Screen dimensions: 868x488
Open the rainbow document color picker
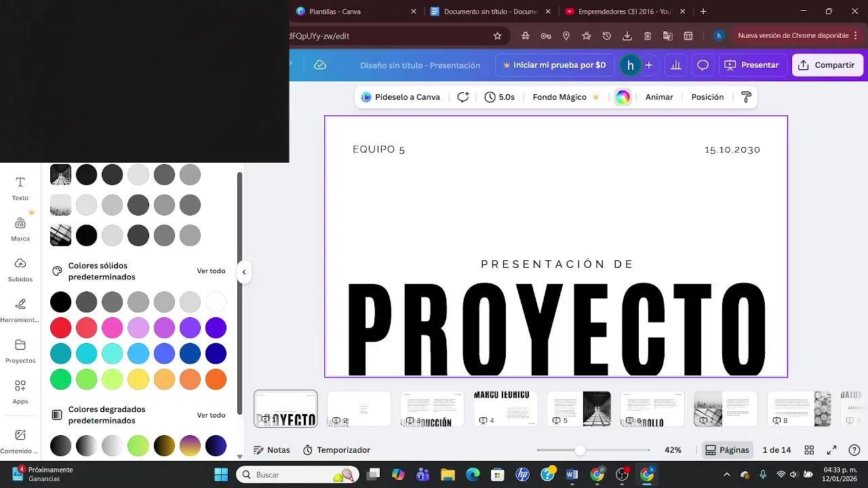[623, 97]
